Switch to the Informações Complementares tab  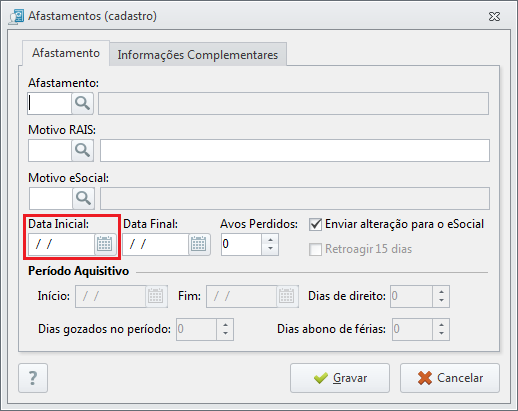198,54
